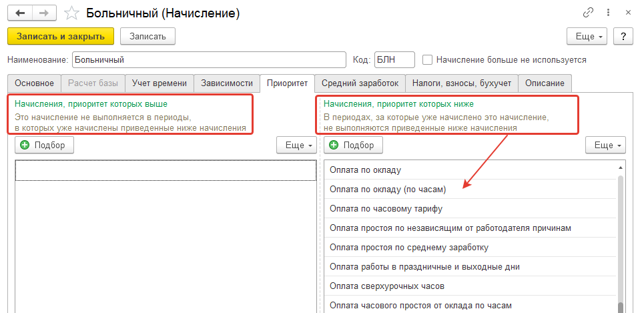The height and width of the screenshot is (313, 644).
Task: Switch to the Описание tab
Action: click(x=545, y=83)
